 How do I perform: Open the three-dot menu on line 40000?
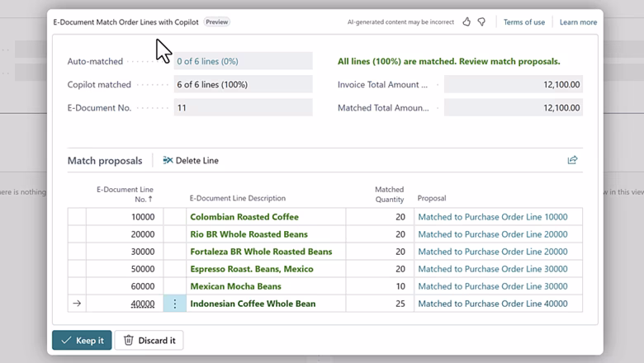174,304
